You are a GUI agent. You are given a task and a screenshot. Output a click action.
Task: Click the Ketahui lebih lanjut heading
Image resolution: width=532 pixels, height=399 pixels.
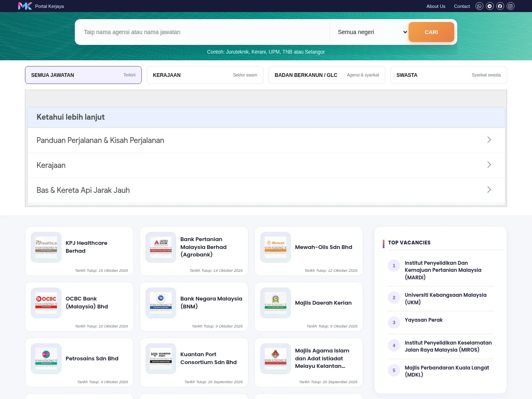click(x=71, y=117)
